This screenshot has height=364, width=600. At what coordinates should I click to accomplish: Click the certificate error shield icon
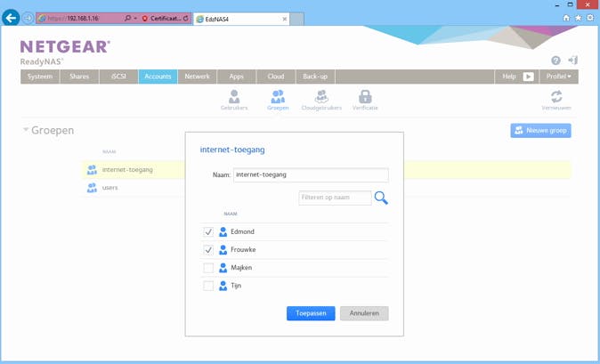[144, 19]
